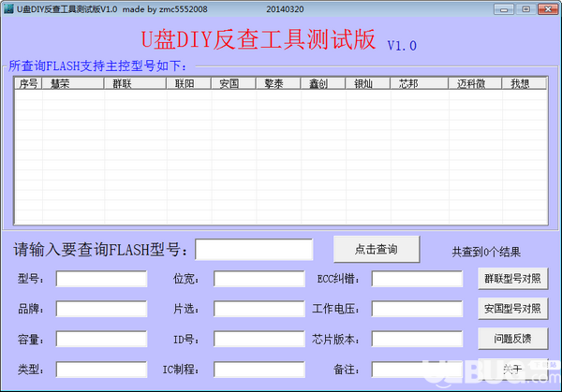Click the 容量 text field
The image size is (562, 392).
(101, 339)
